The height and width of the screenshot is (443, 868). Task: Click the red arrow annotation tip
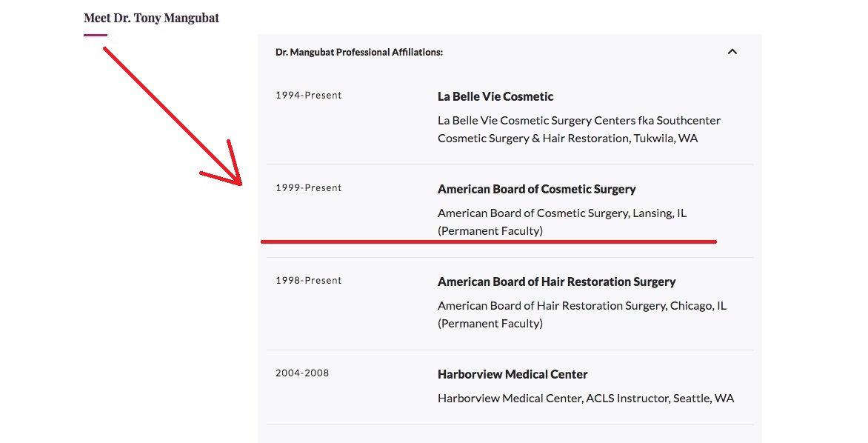click(x=240, y=183)
